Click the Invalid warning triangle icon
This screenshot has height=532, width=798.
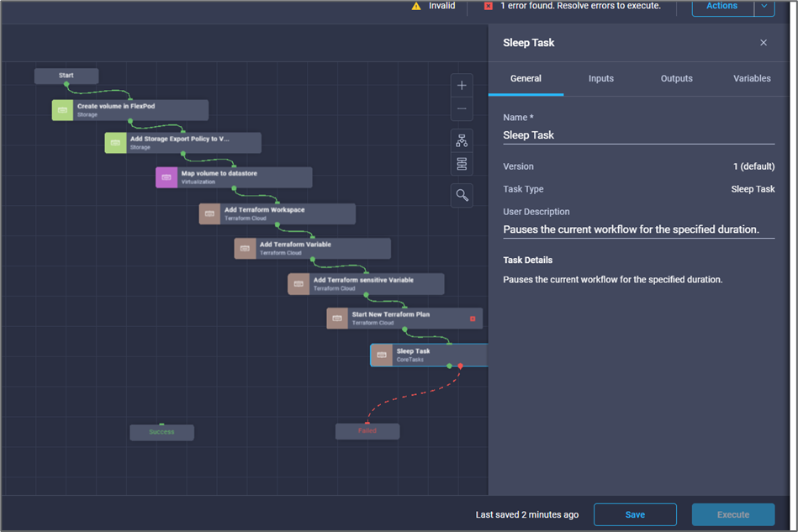(x=416, y=6)
